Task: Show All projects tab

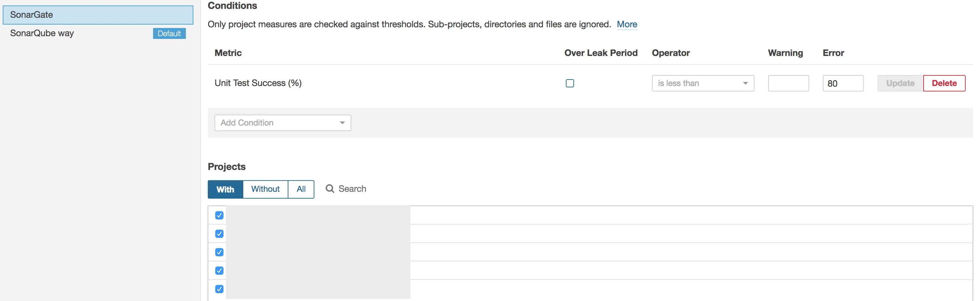Action: (301, 189)
